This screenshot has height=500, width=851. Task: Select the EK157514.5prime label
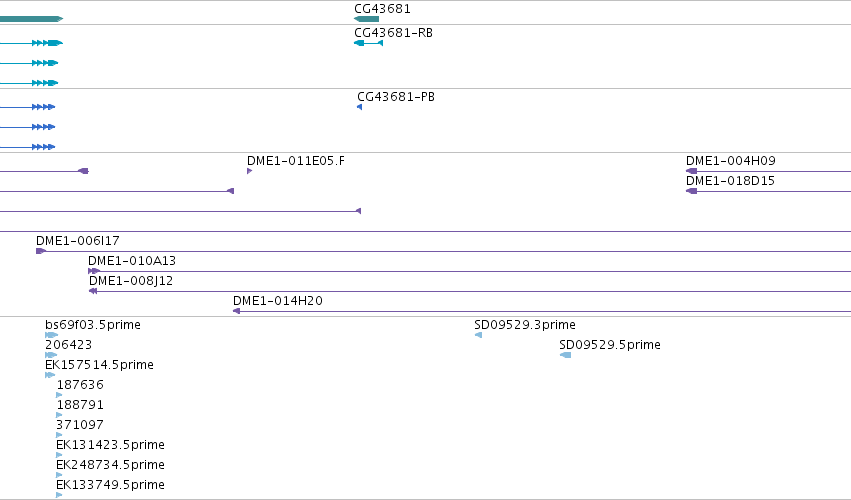pyautogui.click(x=99, y=365)
